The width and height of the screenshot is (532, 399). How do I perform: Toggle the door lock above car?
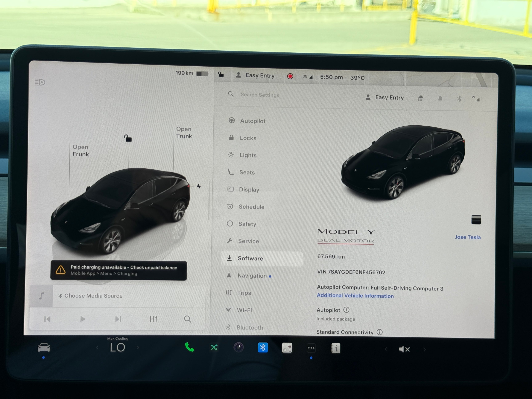coord(128,138)
